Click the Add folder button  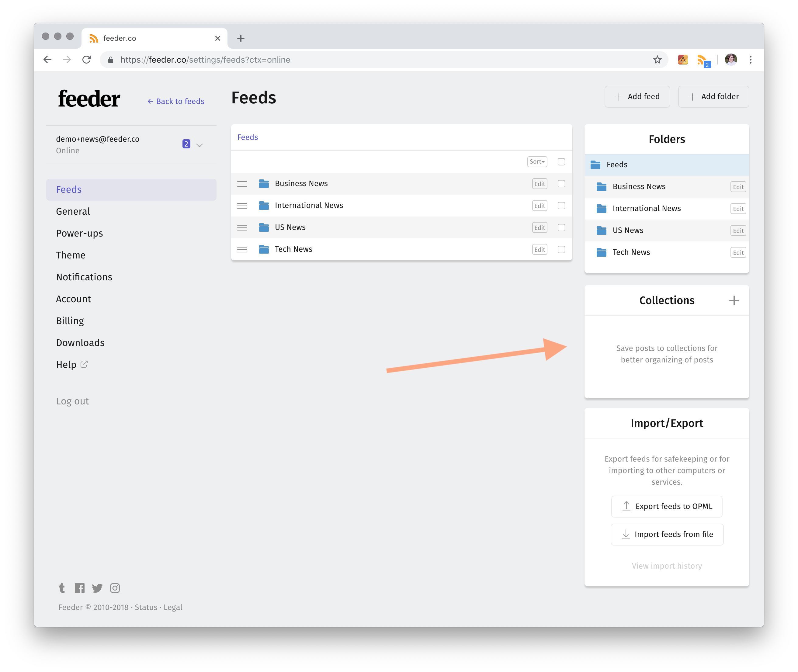tap(713, 97)
